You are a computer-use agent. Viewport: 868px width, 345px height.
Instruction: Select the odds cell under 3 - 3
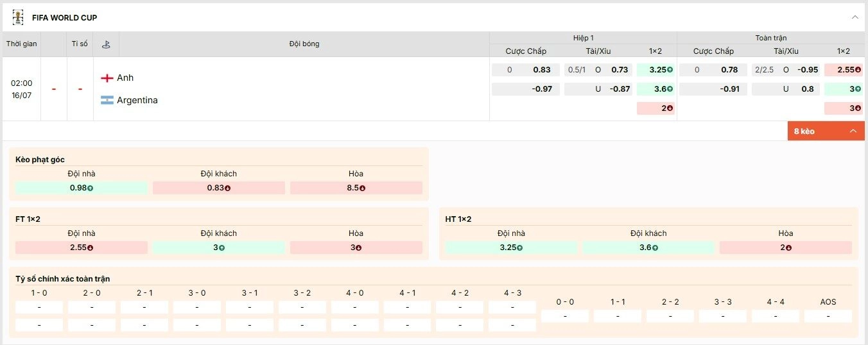(723, 316)
